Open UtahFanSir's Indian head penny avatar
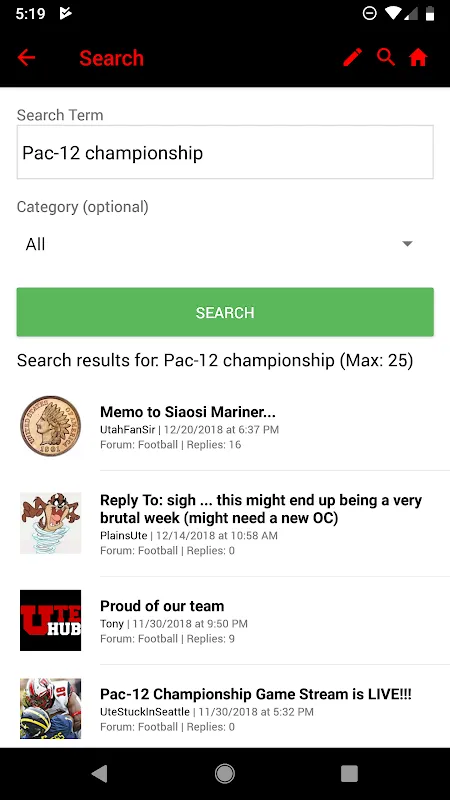This screenshot has width=450, height=800. point(51,426)
